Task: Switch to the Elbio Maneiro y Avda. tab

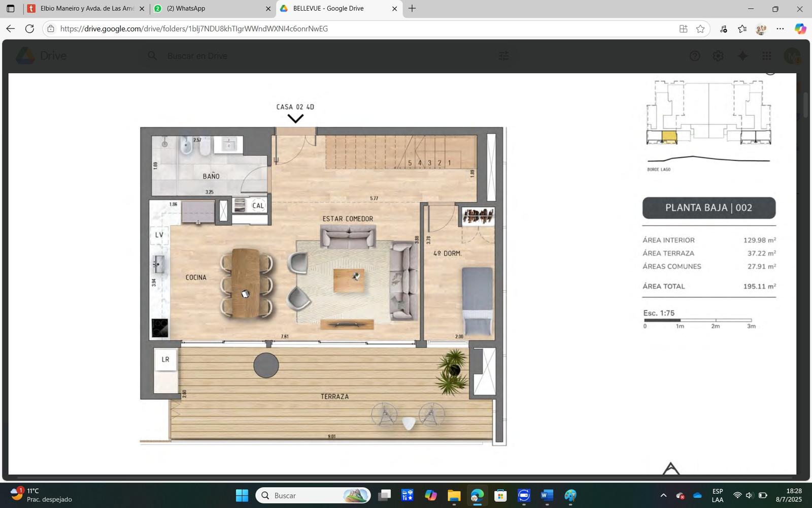Action: [x=86, y=9]
